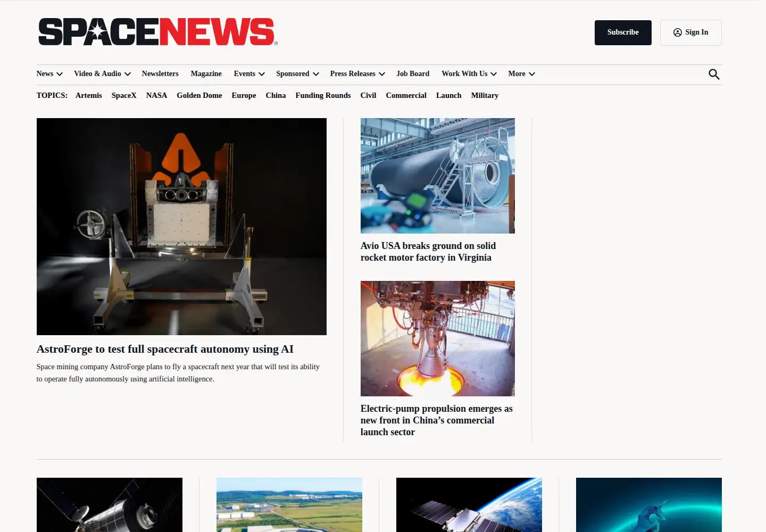The height and width of the screenshot is (532, 766).
Task: Select the Artemis topic link
Action: pos(89,96)
